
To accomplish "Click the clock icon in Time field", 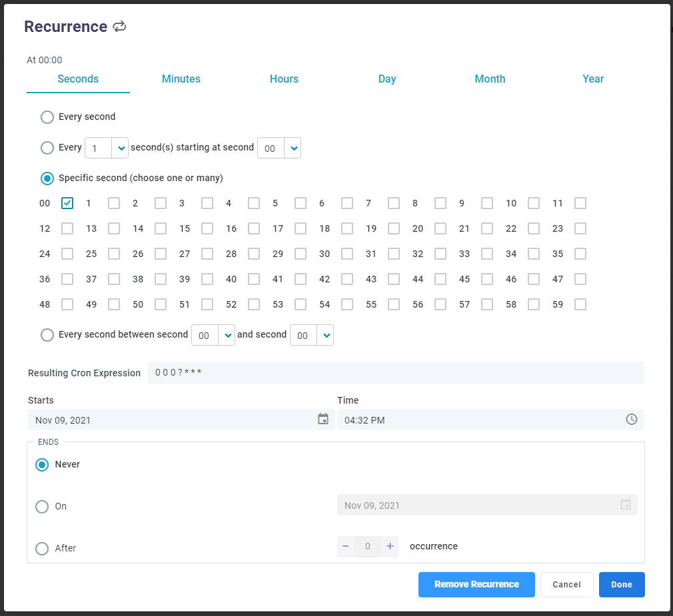I will (x=631, y=420).
